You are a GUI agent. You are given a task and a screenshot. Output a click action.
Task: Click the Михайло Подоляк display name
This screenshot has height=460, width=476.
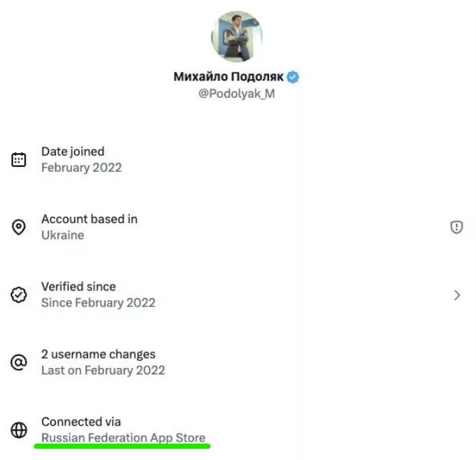click(x=228, y=77)
